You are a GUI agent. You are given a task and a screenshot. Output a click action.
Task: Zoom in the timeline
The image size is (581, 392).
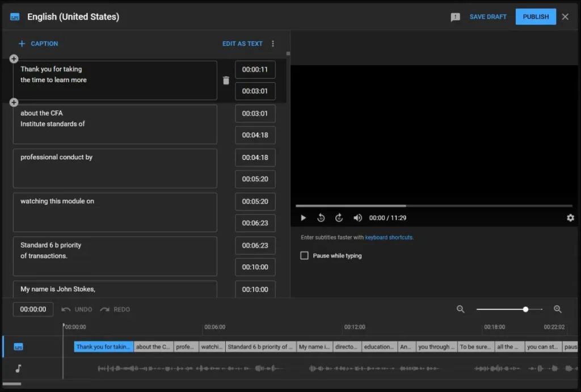557,309
